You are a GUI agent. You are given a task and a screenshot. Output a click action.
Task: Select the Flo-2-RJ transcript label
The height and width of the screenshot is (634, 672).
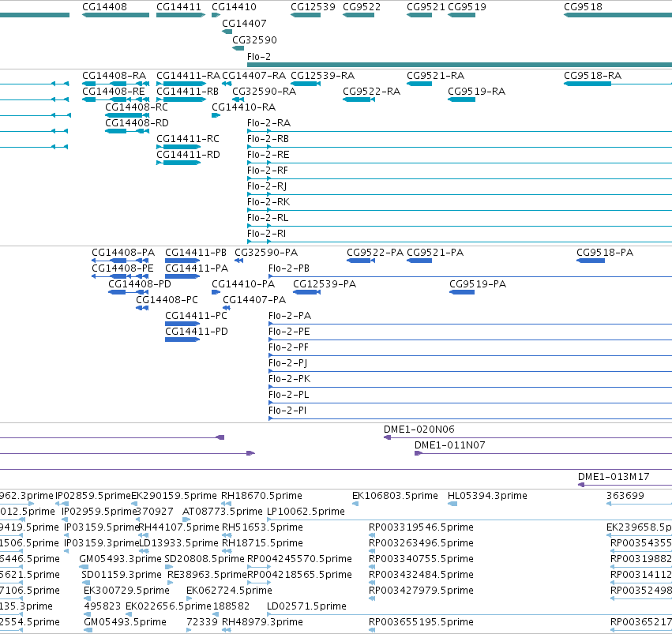267,186
